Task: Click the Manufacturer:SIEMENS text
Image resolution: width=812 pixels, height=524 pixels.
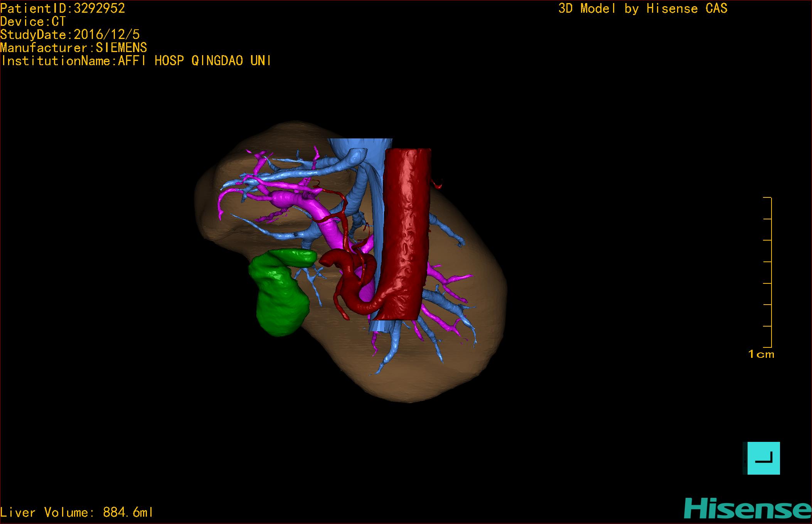Action: [73, 48]
